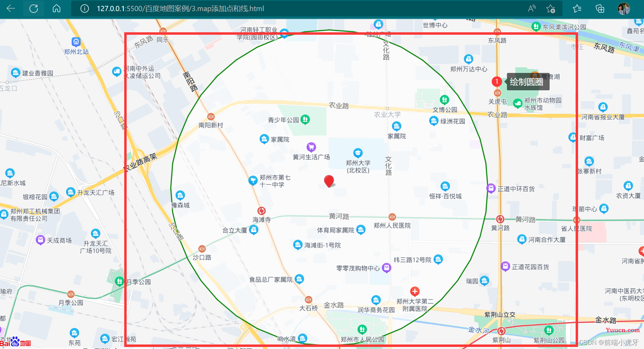Click the 金水路 label near 大石桥
The height and width of the screenshot is (349, 644).
point(334,305)
